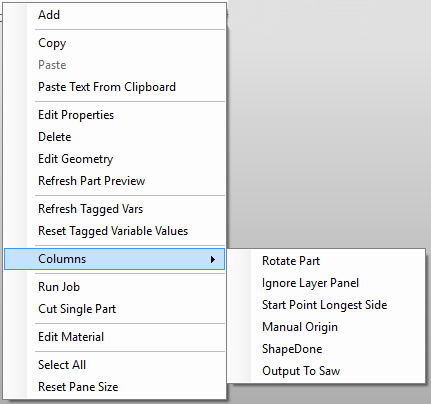The height and width of the screenshot is (404, 431).
Task: Select Reset Pane Size
Action: (114, 387)
